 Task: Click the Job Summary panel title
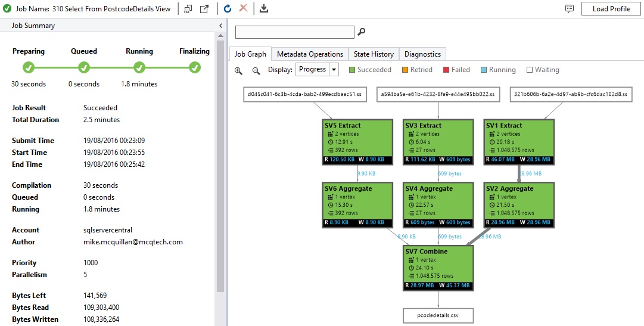(33, 26)
